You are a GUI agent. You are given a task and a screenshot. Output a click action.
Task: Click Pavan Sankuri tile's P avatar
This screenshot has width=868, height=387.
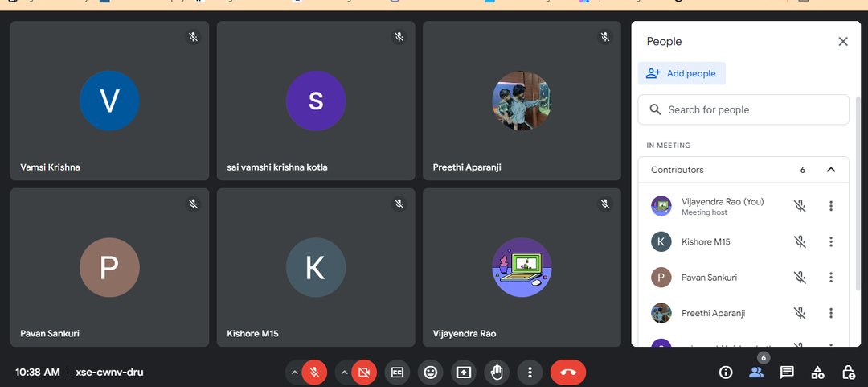109,267
